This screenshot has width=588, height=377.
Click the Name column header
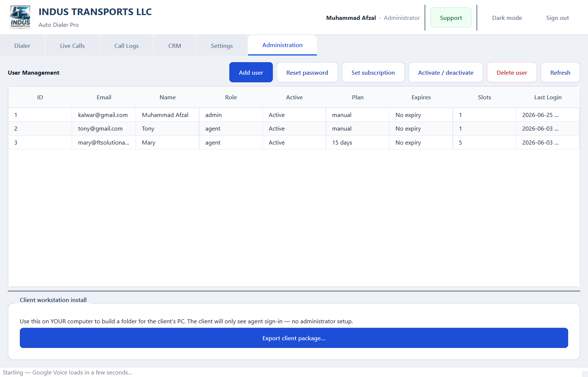168,97
